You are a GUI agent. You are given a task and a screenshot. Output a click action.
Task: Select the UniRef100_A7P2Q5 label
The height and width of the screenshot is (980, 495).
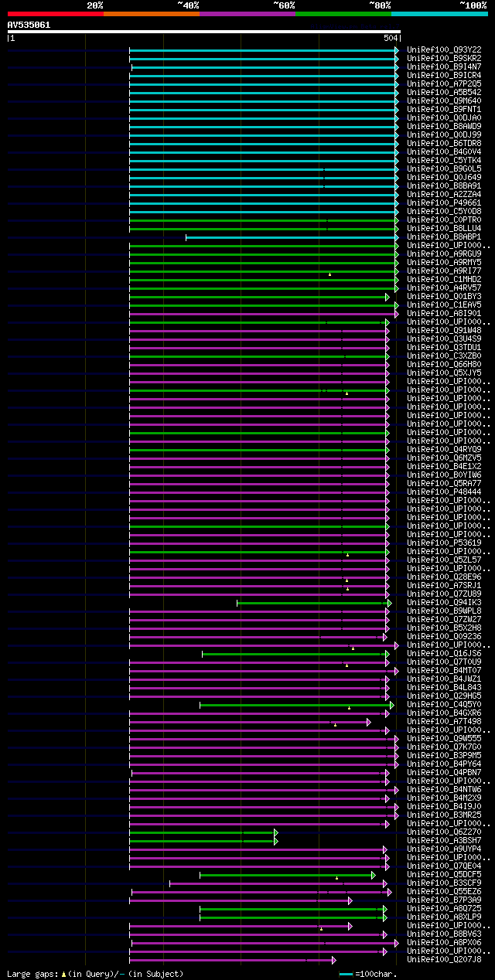[444, 83]
